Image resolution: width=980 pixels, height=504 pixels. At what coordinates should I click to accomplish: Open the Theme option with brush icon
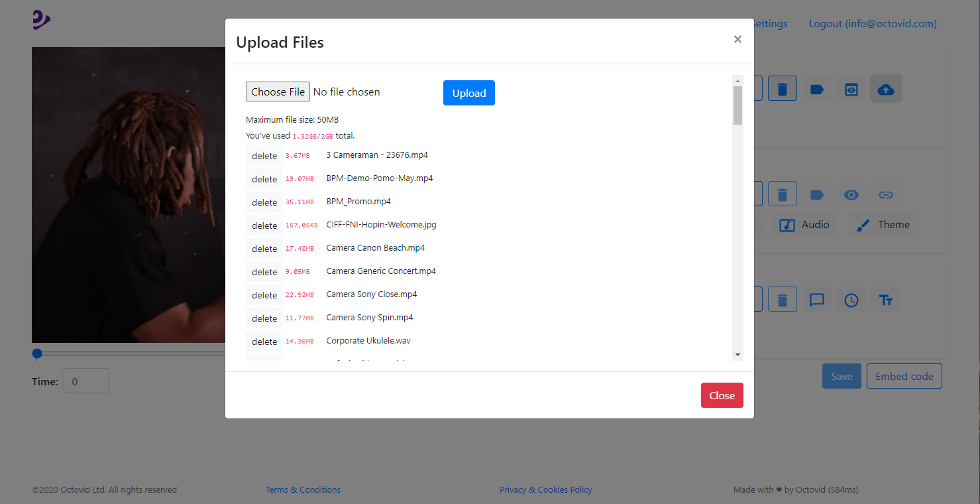(x=883, y=224)
